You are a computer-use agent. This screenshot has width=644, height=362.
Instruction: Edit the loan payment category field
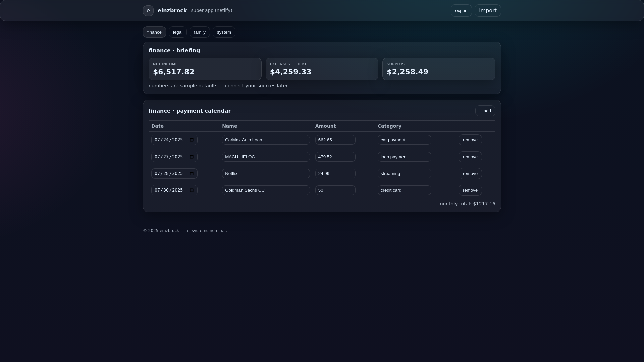(x=405, y=157)
